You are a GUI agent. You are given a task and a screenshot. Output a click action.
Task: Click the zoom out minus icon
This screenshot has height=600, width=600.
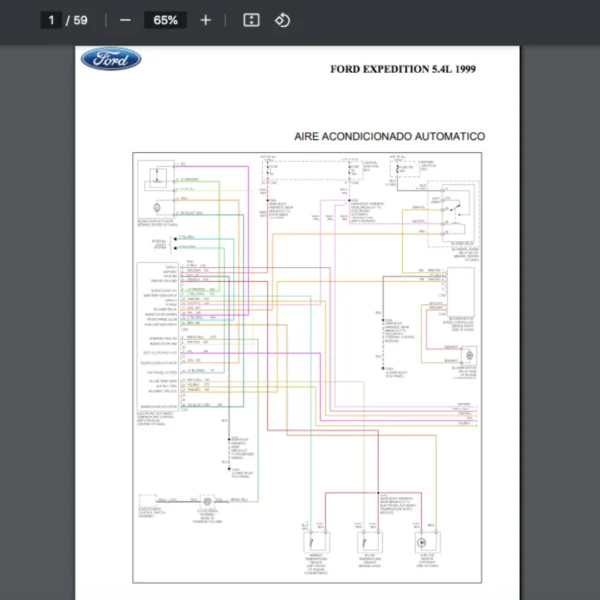(x=125, y=20)
